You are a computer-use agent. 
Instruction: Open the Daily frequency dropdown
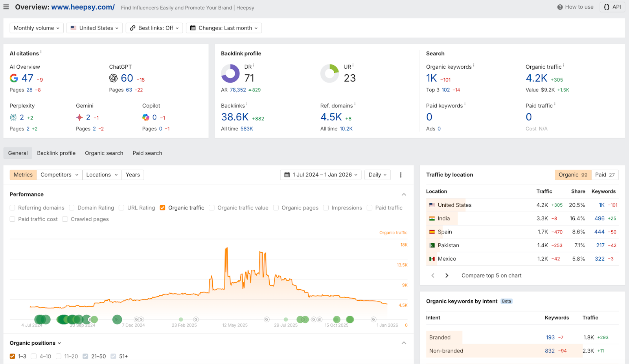(x=377, y=175)
